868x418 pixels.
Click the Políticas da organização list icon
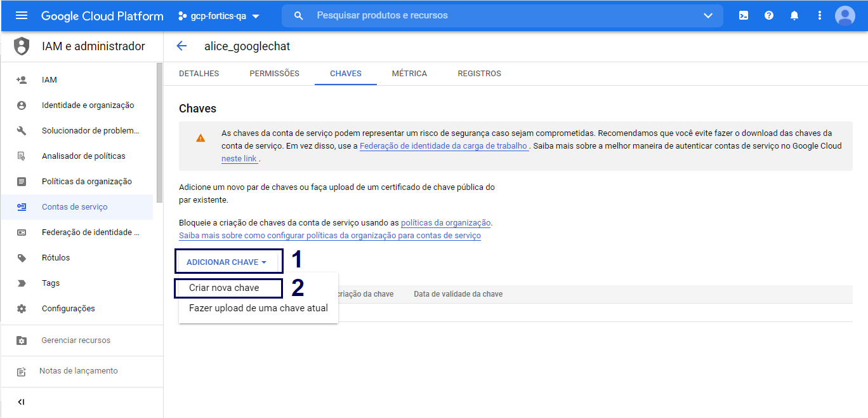[22, 182]
